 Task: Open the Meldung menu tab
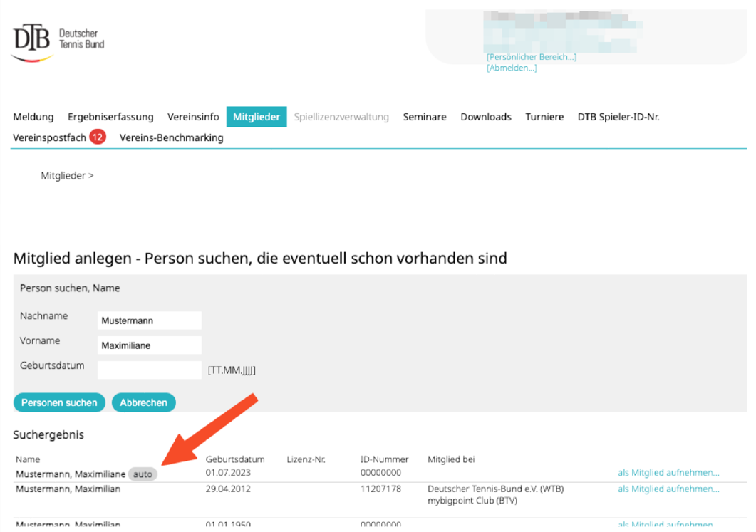pyautogui.click(x=33, y=117)
